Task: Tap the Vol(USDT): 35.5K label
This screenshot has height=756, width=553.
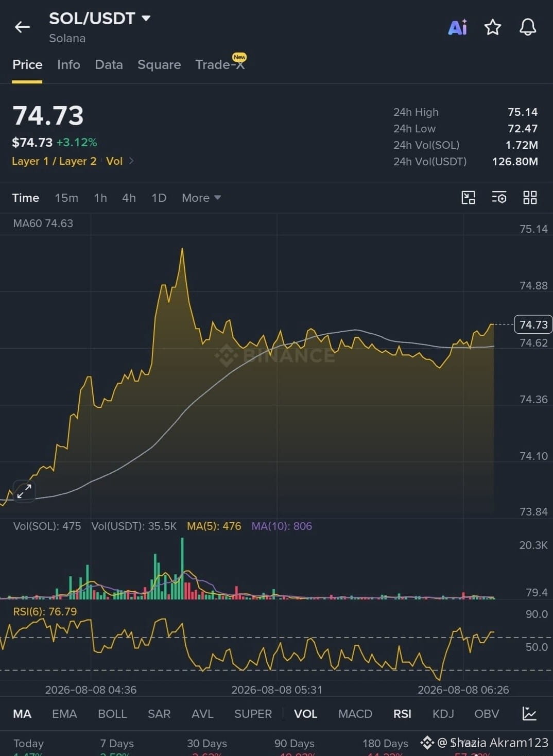Action: pyautogui.click(x=134, y=526)
